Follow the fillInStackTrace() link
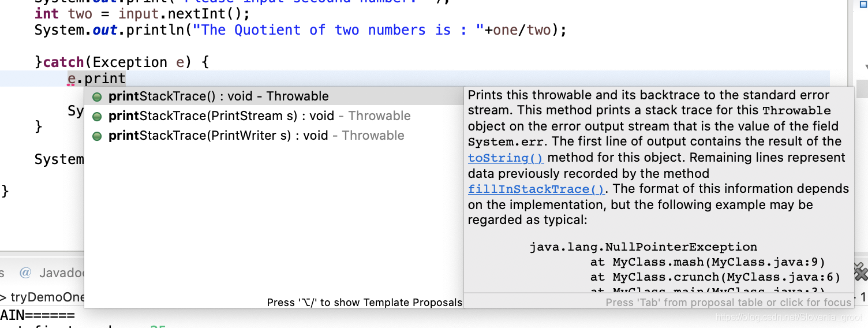The width and height of the screenshot is (868, 328). click(536, 189)
